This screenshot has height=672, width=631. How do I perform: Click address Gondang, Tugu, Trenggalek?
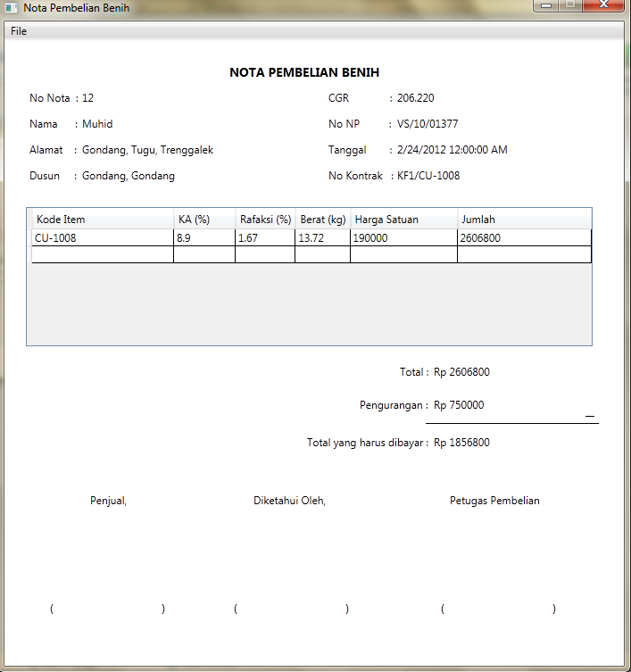147,150
